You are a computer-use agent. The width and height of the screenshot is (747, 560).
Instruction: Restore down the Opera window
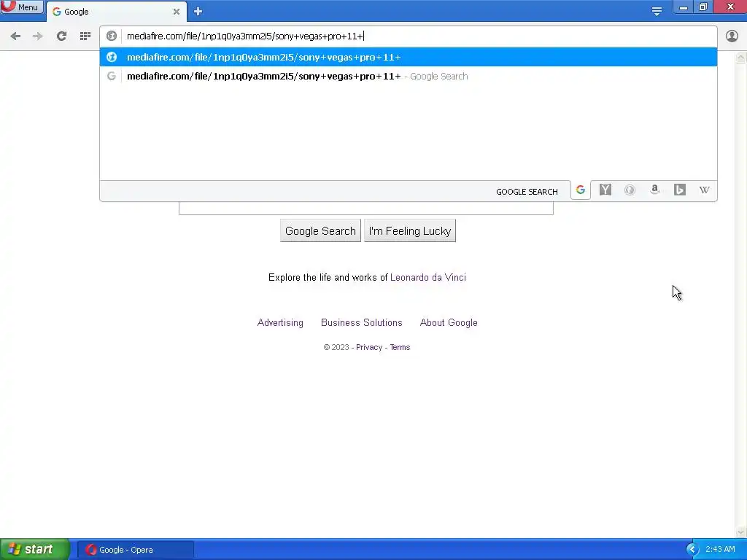point(703,7)
